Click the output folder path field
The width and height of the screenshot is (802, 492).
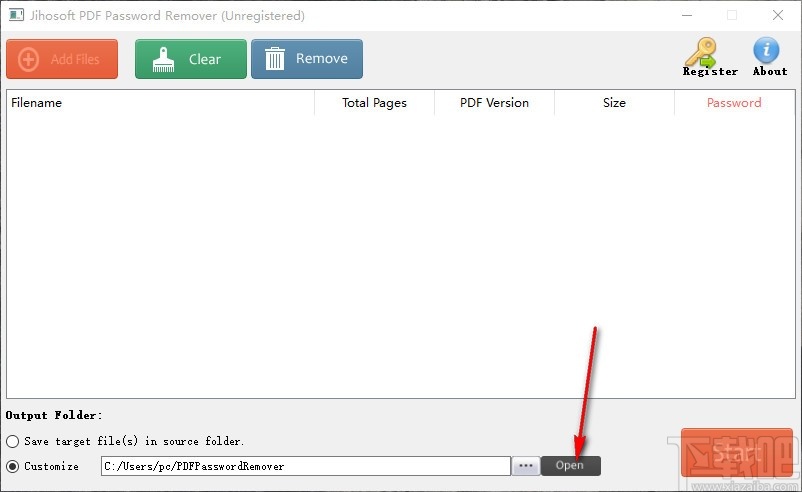(x=306, y=466)
